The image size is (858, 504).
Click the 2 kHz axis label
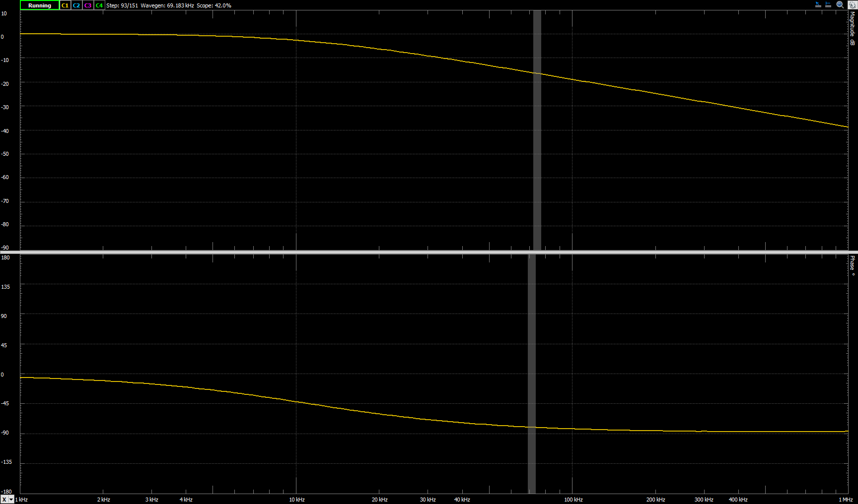[x=104, y=500]
